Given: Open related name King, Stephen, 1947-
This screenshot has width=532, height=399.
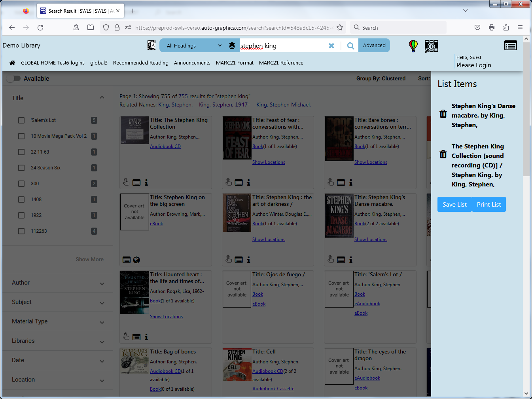Looking at the screenshot, I should coord(224,104).
